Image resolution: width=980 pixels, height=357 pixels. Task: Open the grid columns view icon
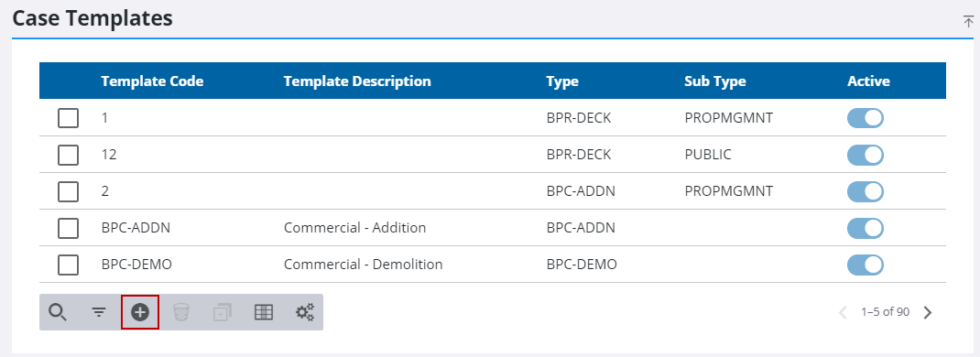pyautogui.click(x=264, y=312)
